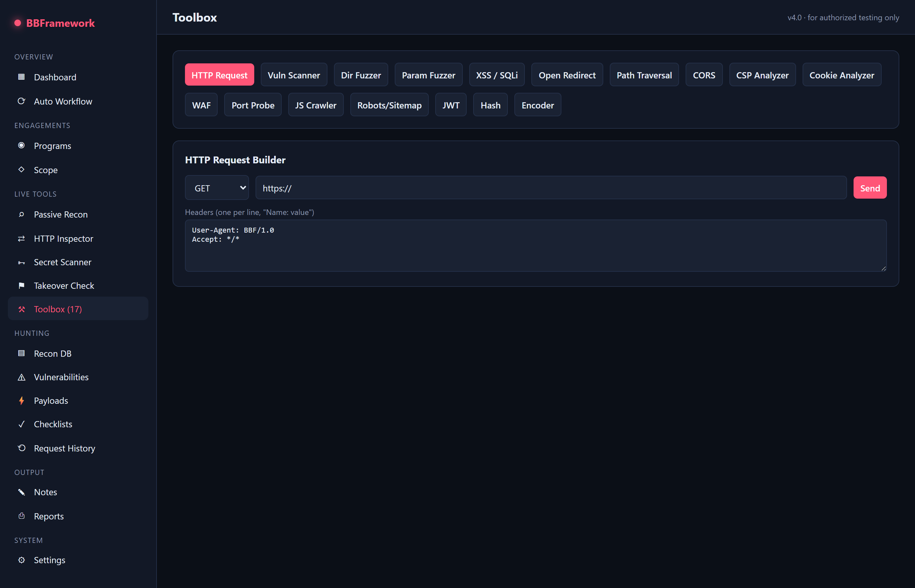Viewport: 915px width, 588px height.
Task: Go to Auto Workflow page
Action: coord(78,101)
